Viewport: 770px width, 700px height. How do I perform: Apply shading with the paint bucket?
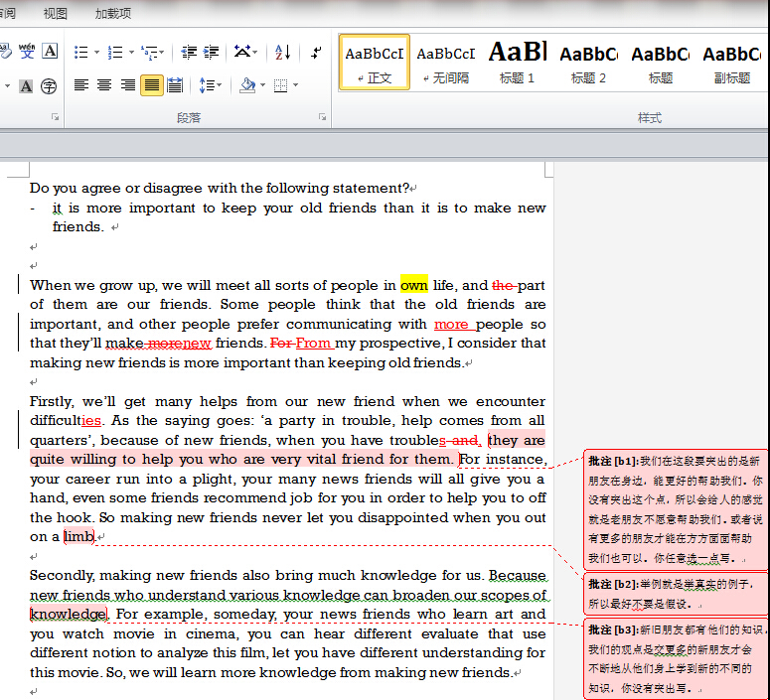[247, 85]
